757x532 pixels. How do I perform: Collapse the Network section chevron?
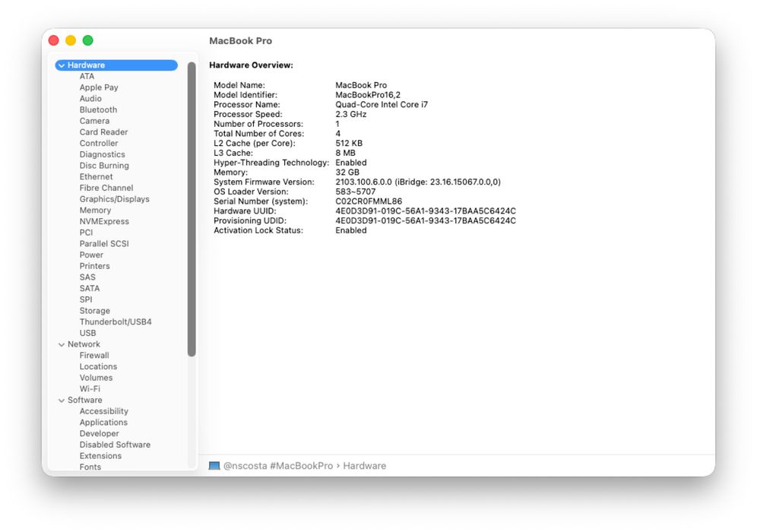(x=62, y=345)
